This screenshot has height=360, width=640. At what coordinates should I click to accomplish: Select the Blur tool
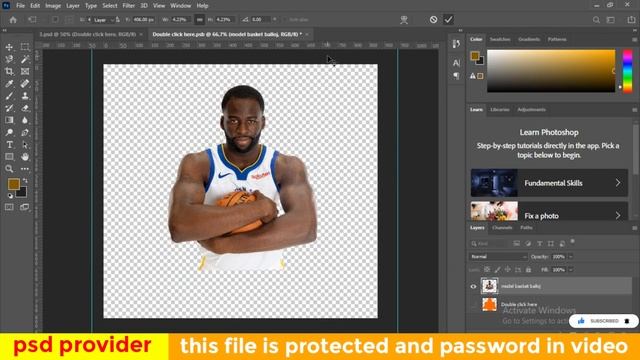25,120
